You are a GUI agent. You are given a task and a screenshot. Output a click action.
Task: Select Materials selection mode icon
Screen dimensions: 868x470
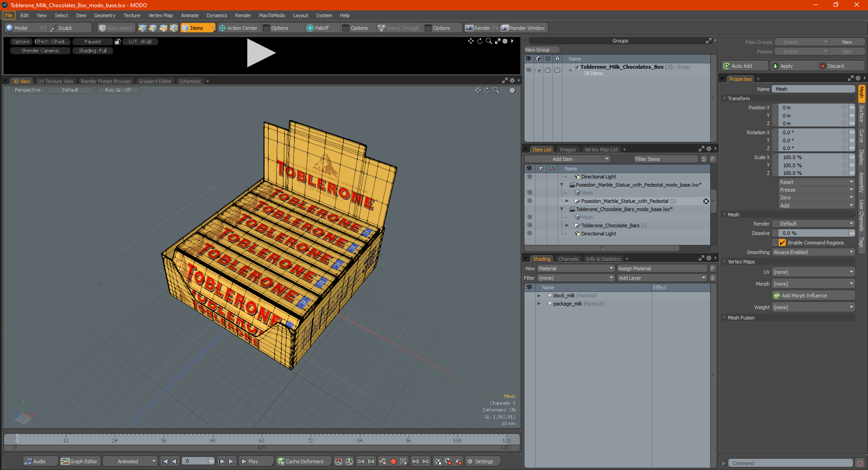coord(174,28)
